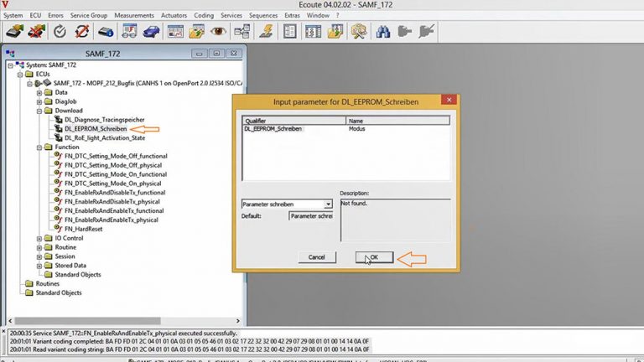644x362 pixels.
Task: Click the eye icon in the toolbar
Action: (219, 32)
